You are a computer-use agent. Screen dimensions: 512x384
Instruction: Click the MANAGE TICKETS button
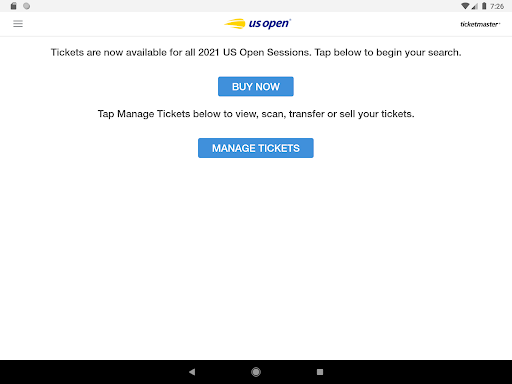[x=256, y=148]
